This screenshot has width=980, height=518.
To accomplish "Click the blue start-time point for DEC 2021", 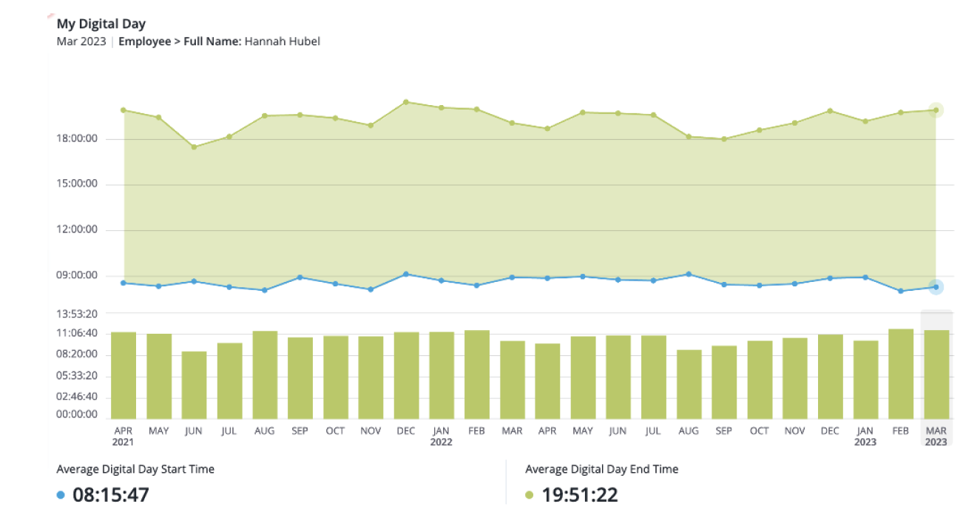I will point(406,275).
